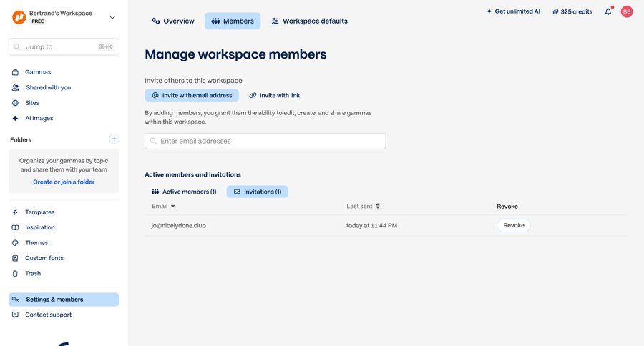Sort invitations by Email column
644x346 pixels.
163,207
